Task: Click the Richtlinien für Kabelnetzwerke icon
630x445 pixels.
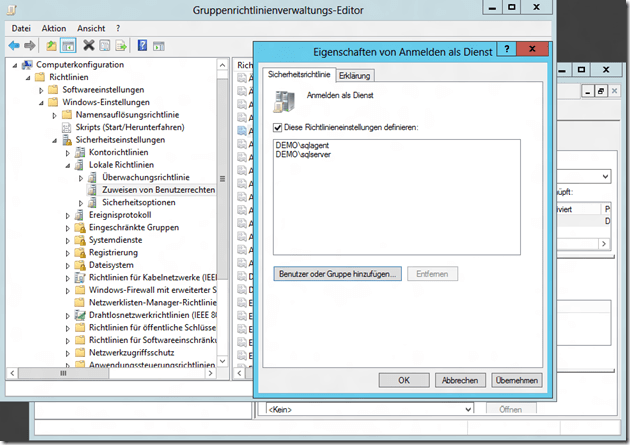Action: pyautogui.click(x=80, y=278)
